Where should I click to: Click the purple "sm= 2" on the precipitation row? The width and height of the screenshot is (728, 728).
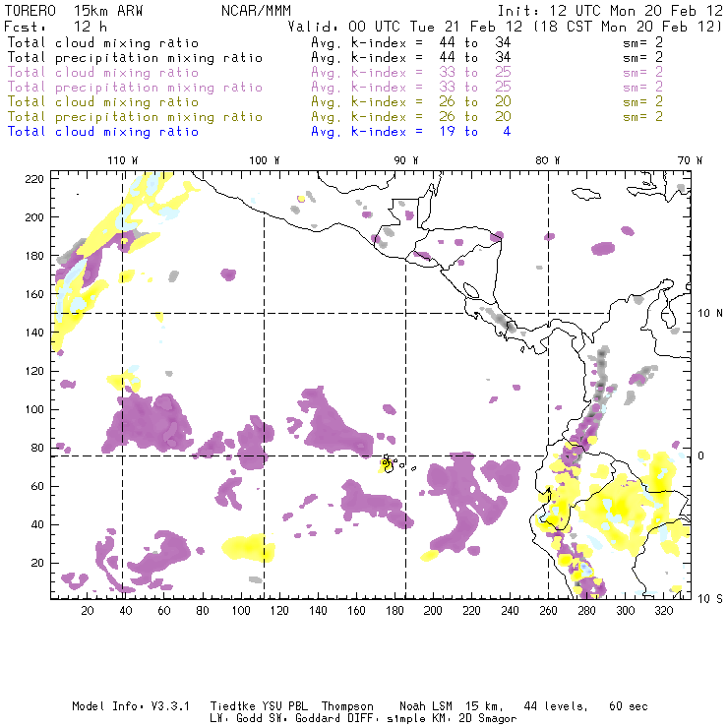pos(642,87)
